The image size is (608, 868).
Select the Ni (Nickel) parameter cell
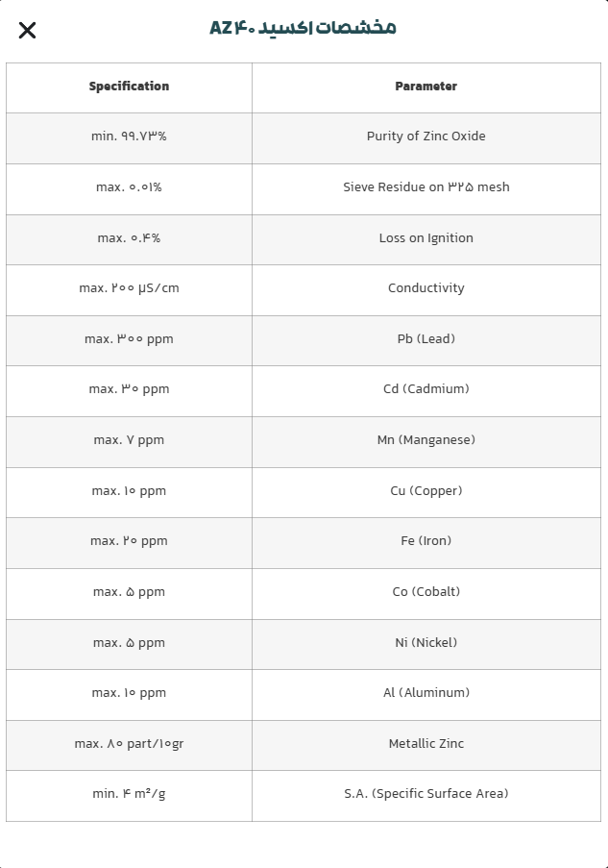pos(426,643)
